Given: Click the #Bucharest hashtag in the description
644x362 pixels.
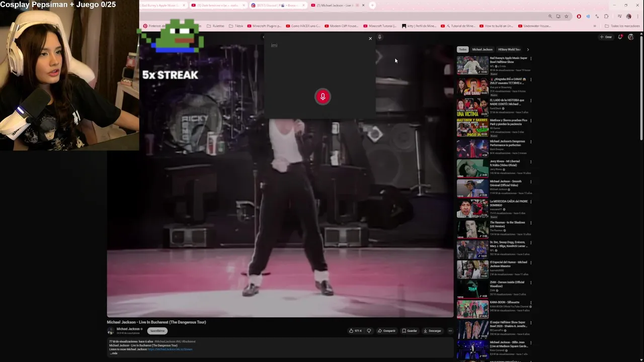Looking at the screenshot, I should [x=189, y=341].
